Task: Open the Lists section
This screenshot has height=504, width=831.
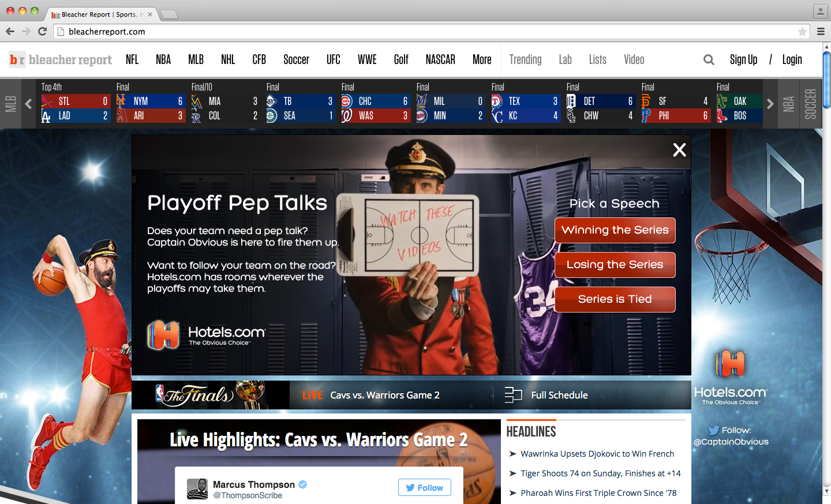Action: tap(598, 59)
